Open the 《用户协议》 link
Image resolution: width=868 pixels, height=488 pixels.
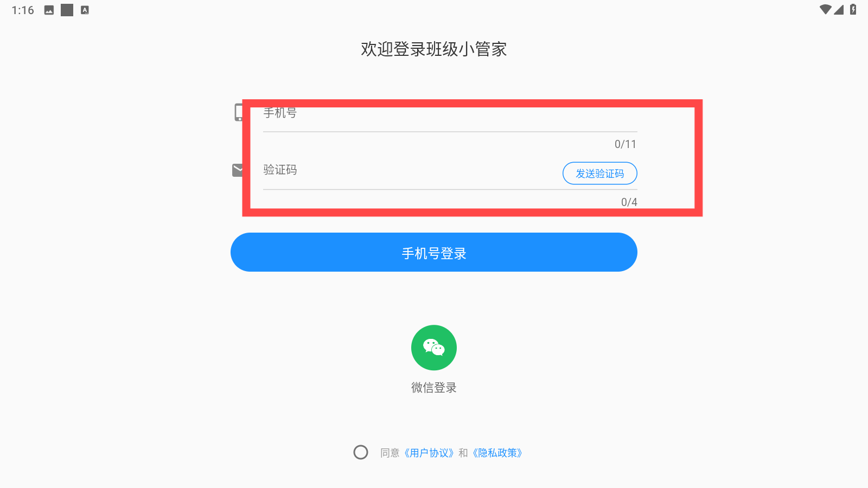click(x=429, y=453)
